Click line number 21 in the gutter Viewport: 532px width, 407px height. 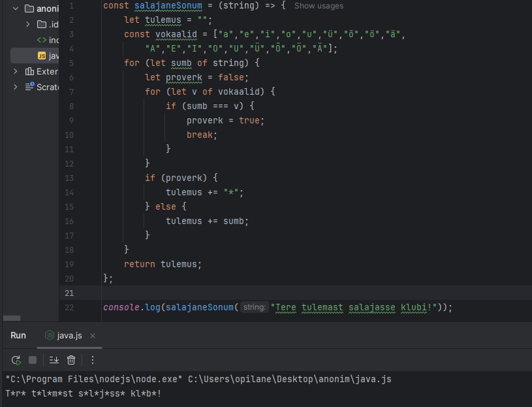70,293
